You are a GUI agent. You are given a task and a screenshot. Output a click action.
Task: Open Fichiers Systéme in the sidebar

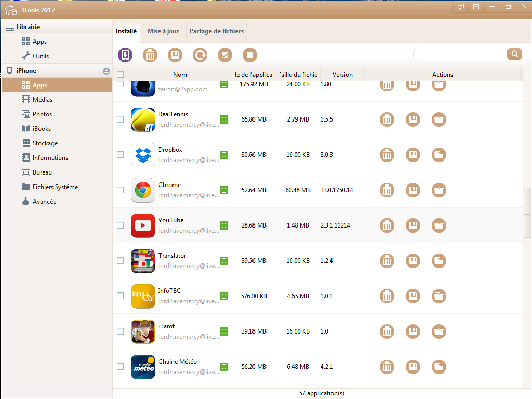pos(55,187)
